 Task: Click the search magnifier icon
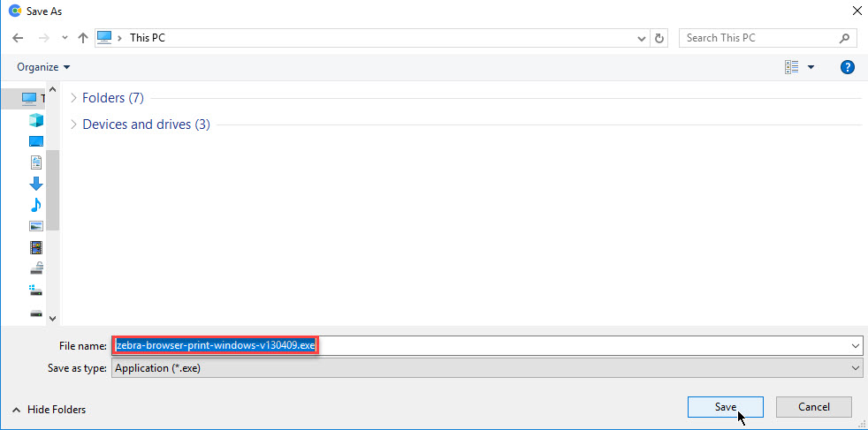click(843, 38)
